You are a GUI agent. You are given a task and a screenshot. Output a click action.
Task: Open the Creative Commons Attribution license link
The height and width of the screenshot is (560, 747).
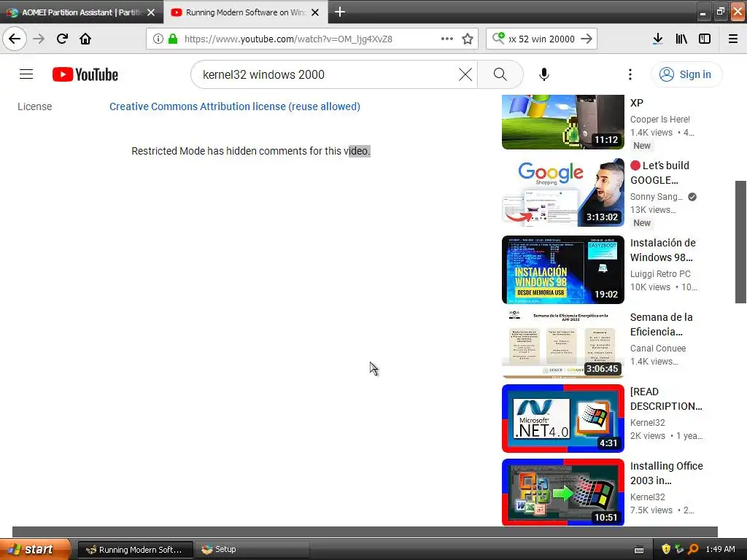pyautogui.click(x=235, y=106)
